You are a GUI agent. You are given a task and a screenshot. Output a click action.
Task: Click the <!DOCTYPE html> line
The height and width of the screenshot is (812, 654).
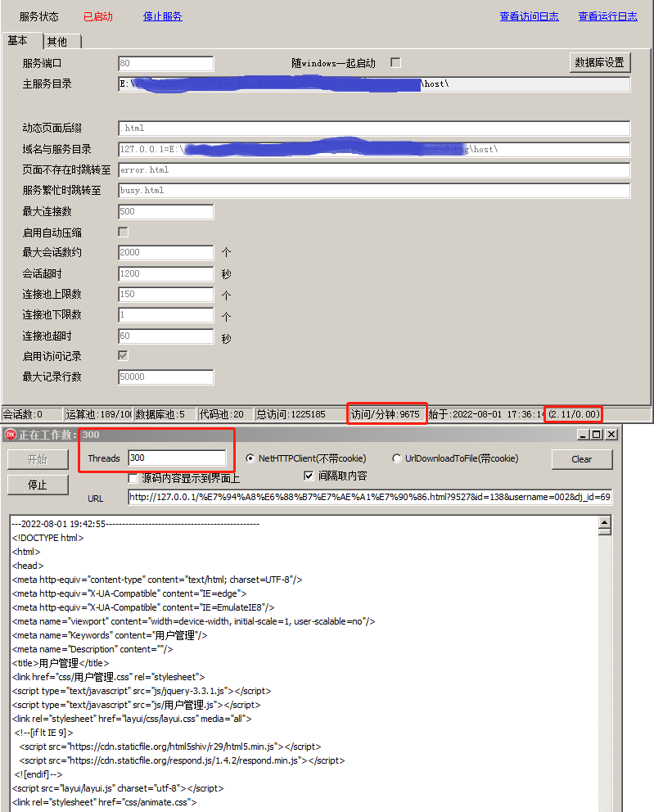pos(47,538)
